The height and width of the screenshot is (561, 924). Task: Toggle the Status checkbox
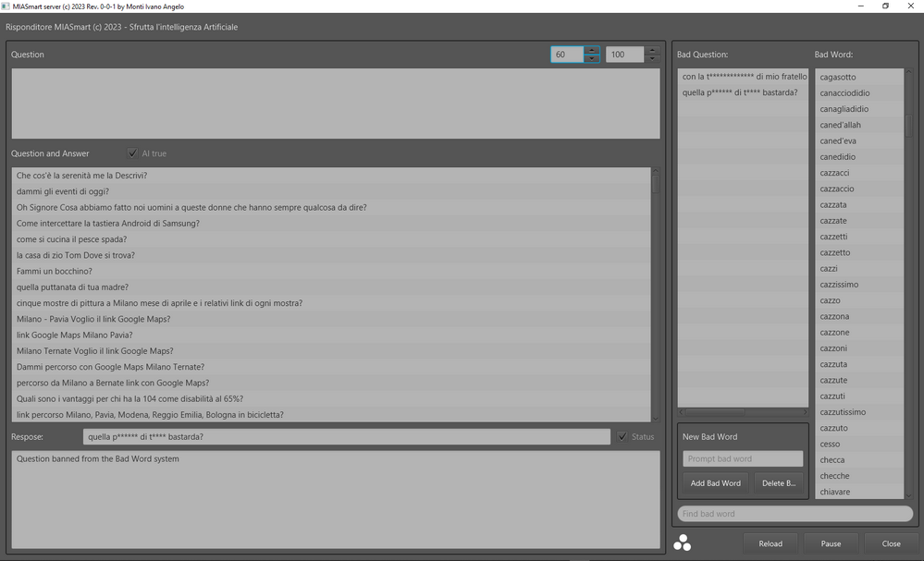622,437
